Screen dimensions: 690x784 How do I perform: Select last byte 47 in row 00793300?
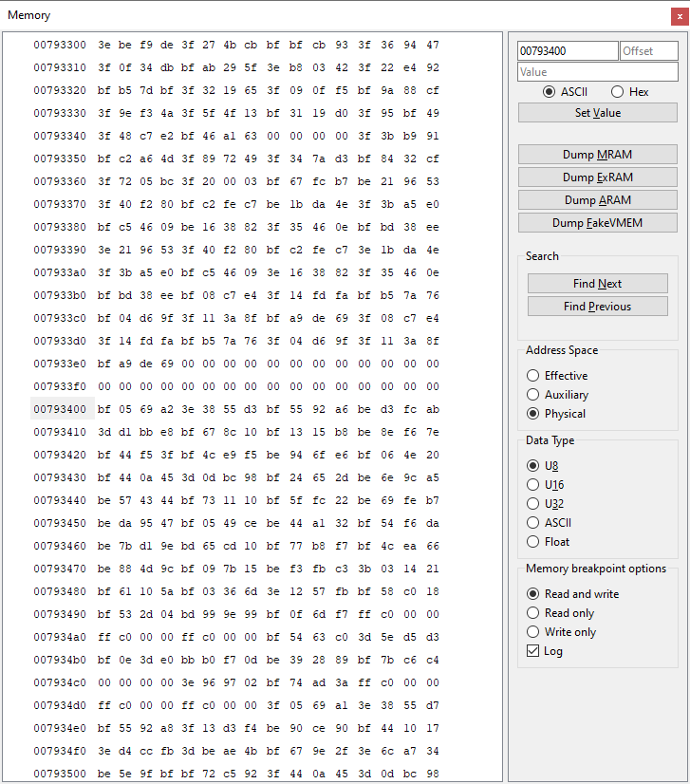(x=433, y=45)
